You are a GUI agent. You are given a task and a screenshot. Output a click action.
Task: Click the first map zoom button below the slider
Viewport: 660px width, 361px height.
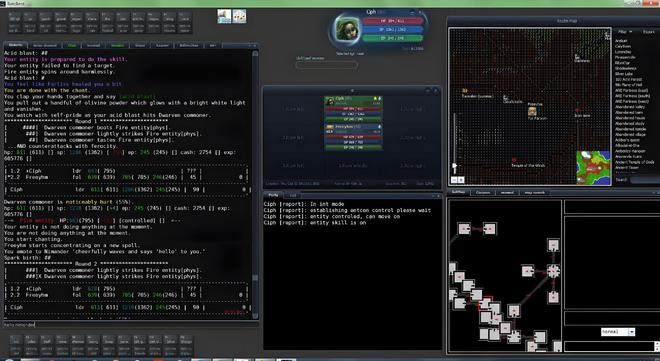point(454,180)
